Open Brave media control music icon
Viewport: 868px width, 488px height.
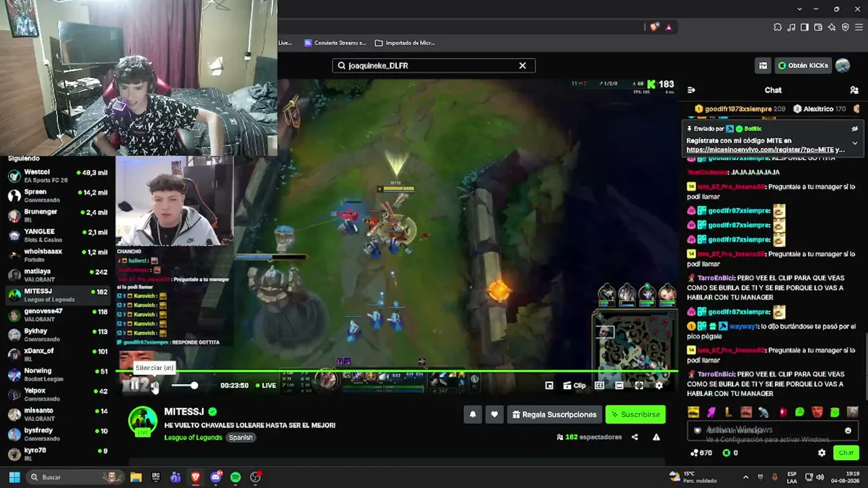pyautogui.click(x=791, y=27)
